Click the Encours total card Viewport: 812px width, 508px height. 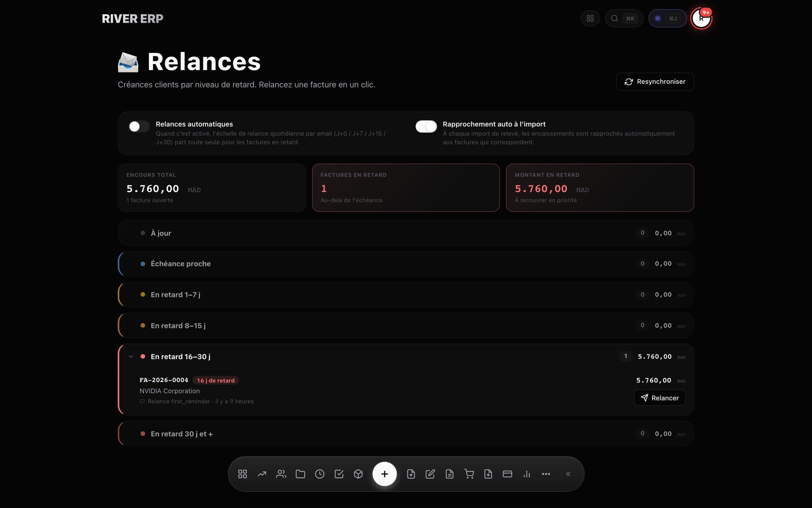tap(212, 188)
